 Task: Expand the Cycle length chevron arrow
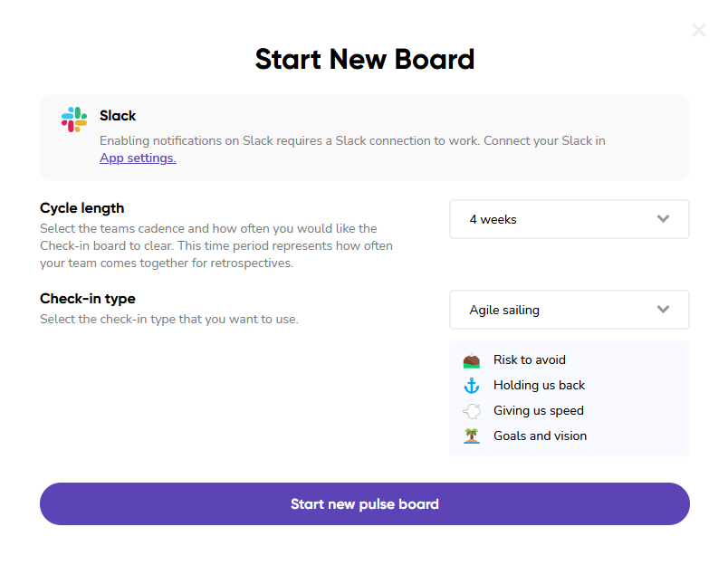click(x=663, y=219)
